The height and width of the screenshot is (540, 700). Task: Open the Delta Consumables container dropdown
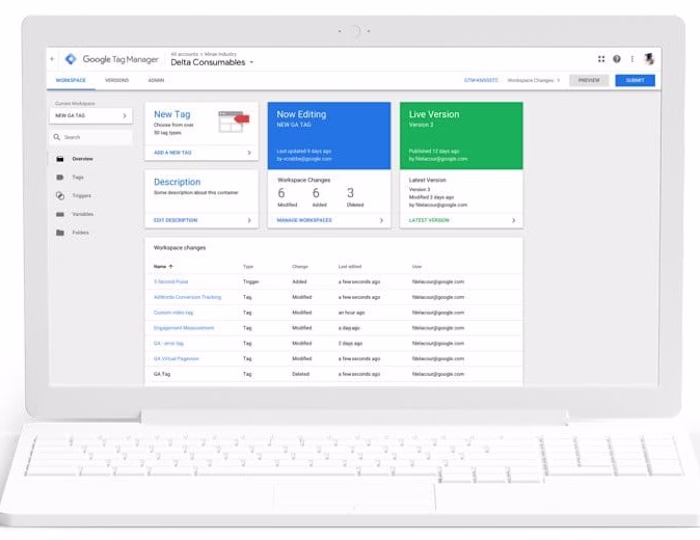coord(251,62)
